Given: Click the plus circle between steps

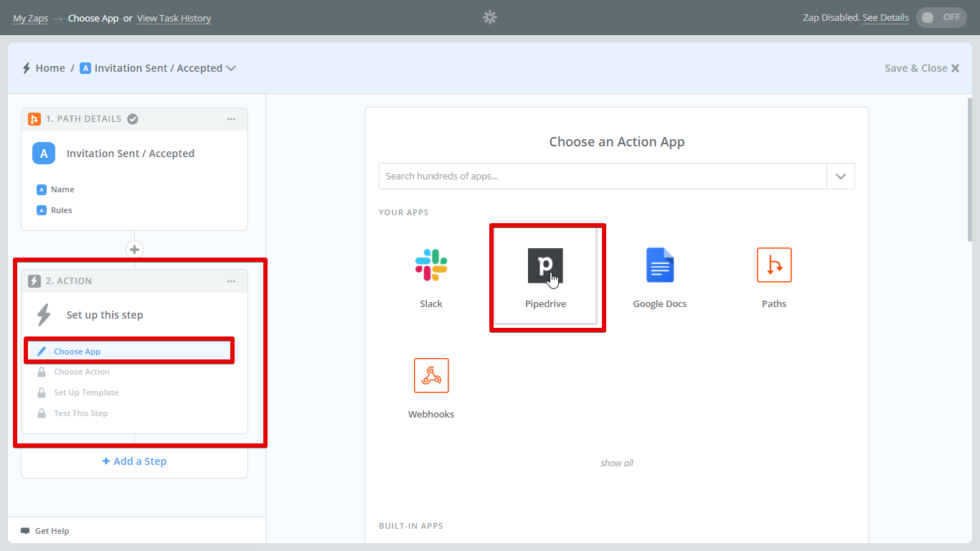Looking at the screenshot, I should click(134, 250).
